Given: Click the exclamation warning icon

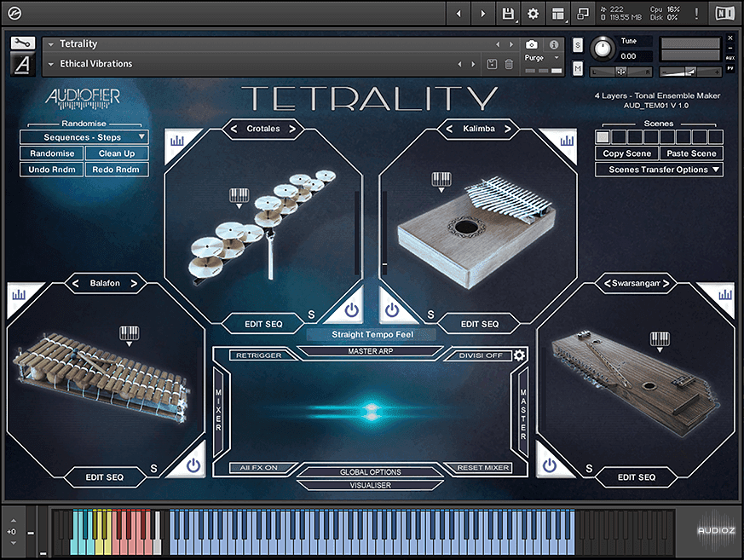Looking at the screenshot, I should click(696, 14).
